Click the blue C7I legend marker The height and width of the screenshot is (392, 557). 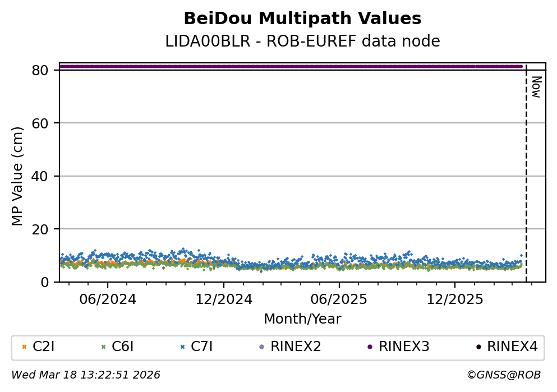(x=182, y=347)
